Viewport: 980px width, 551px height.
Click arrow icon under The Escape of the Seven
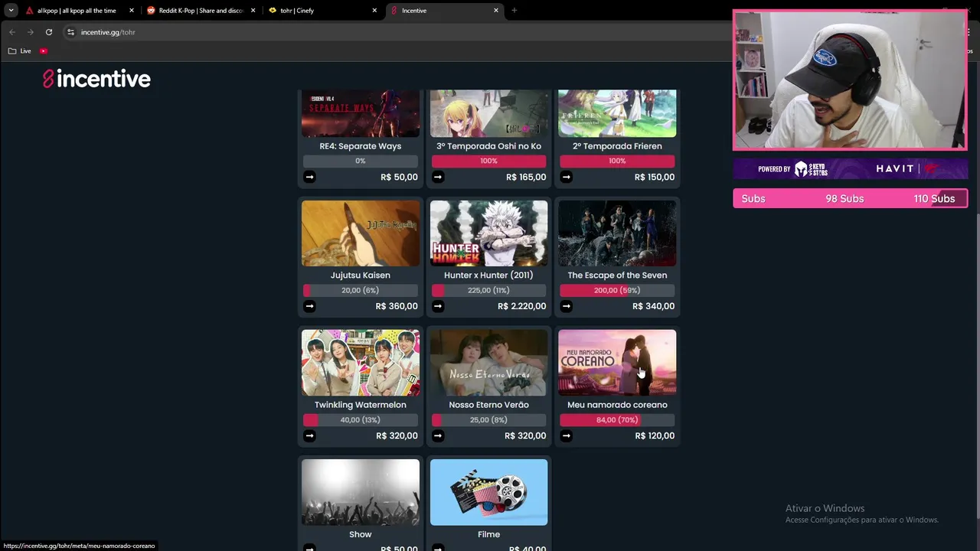pos(566,306)
